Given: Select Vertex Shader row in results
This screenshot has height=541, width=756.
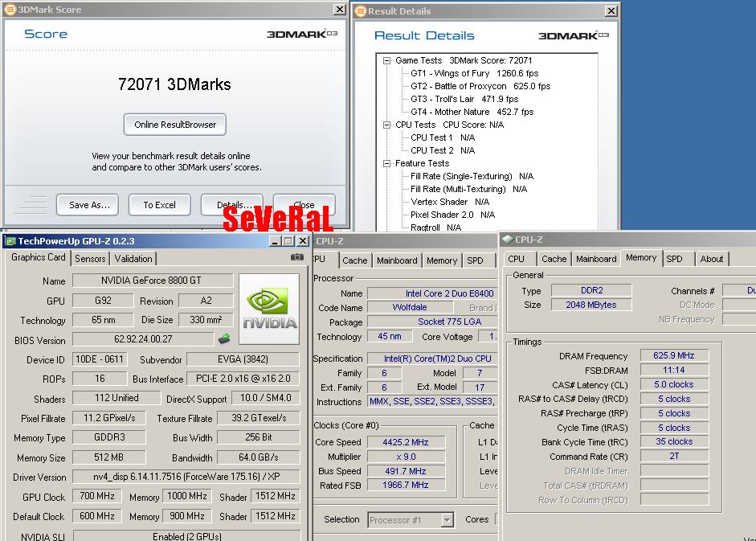Looking at the screenshot, I should [450, 202].
